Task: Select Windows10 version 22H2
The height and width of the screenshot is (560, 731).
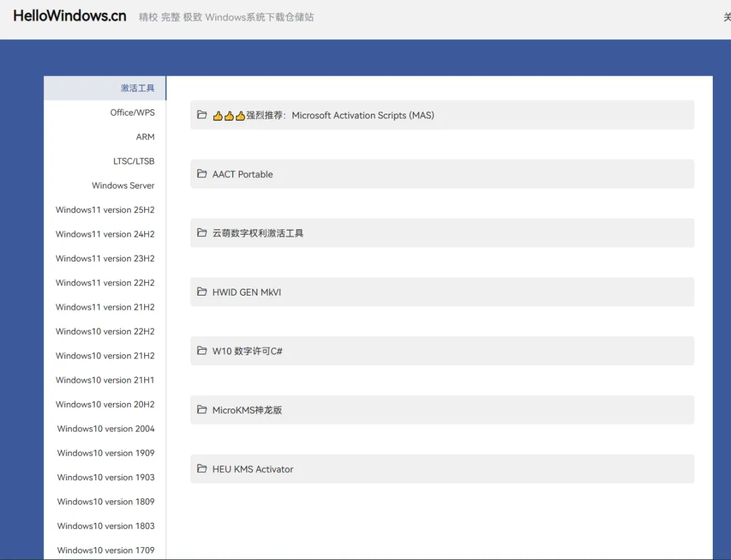Action: click(105, 331)
